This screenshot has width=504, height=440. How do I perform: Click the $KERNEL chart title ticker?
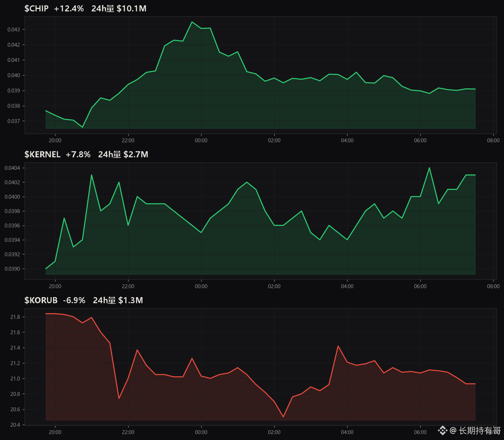point(42,154)
